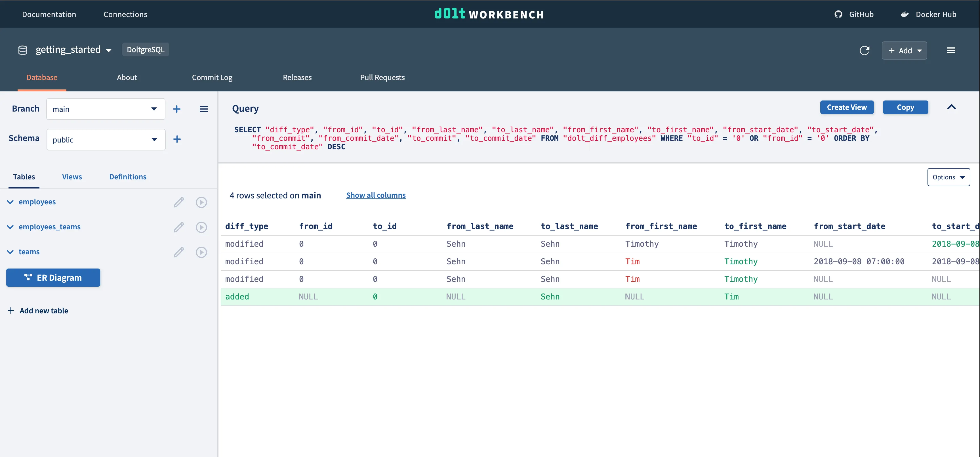The width and height of the screenshot is (980, 457).
Task: Open branch list menu icon beside Branch
Action: pyautogui.click(x=203, y=109)
